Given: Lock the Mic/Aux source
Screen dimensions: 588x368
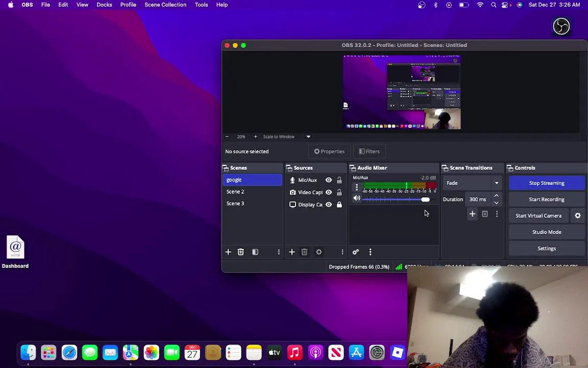Looking at the screenshot, I should click(339, 180).
